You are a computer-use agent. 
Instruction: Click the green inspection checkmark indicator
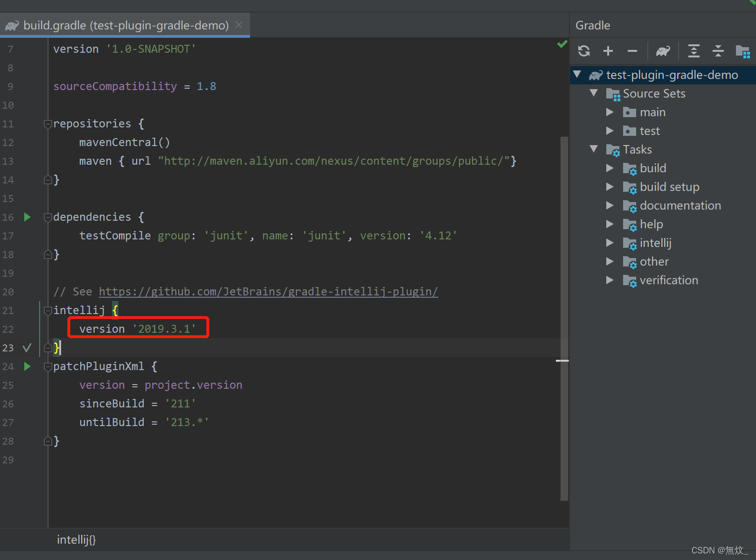point(562,44)
